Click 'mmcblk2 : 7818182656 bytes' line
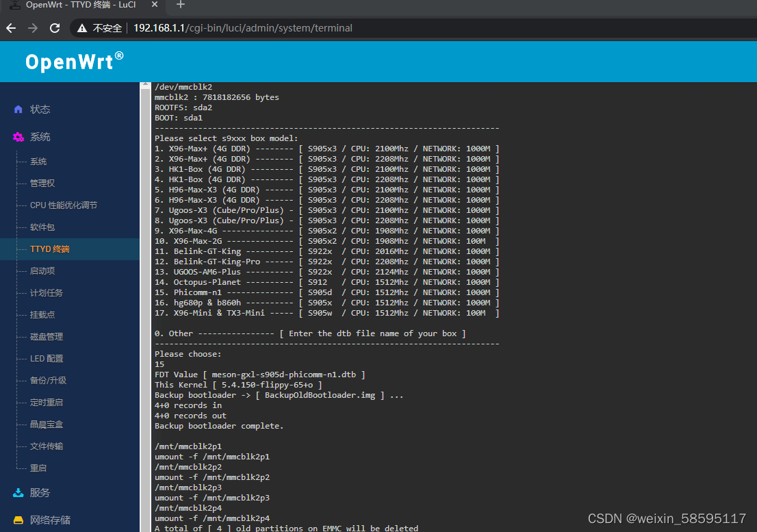Viewport: 757px width, 532px height. [x=217, y=97]
